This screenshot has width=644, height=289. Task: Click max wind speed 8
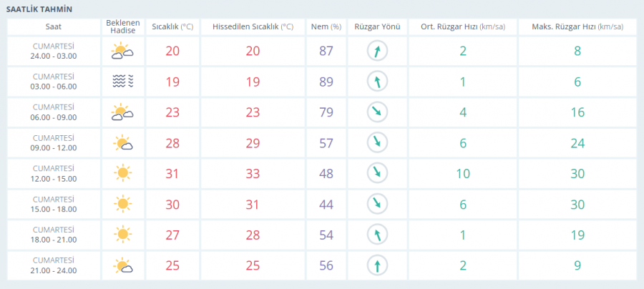577,52
